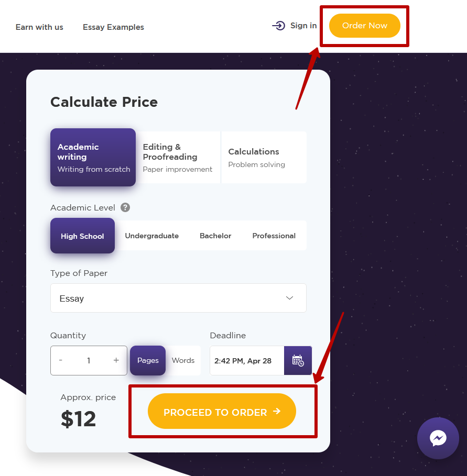This screenshot has width=467, height=476.
Task: Click the Sign in arrow icon
Action: click(x=278, y=26)
